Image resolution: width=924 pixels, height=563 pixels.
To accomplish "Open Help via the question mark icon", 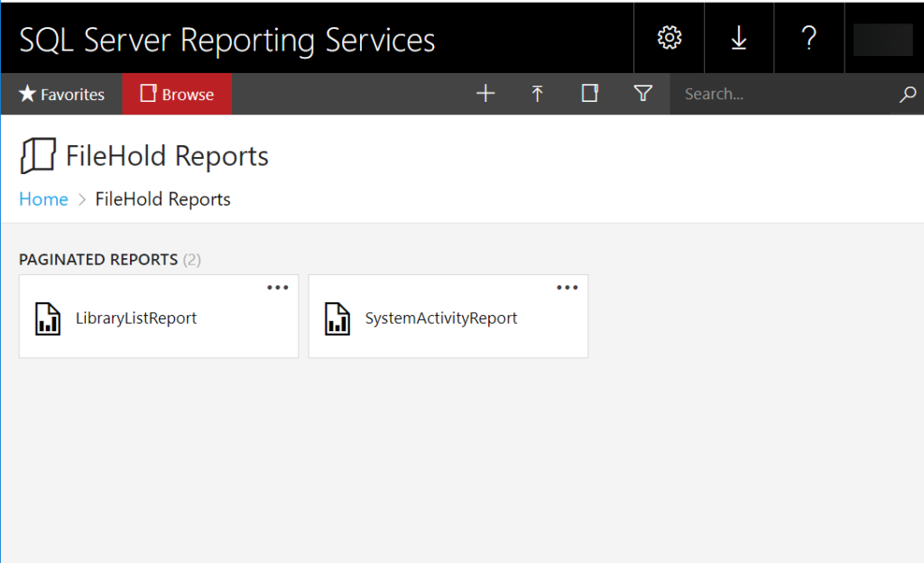I will 808,37.
